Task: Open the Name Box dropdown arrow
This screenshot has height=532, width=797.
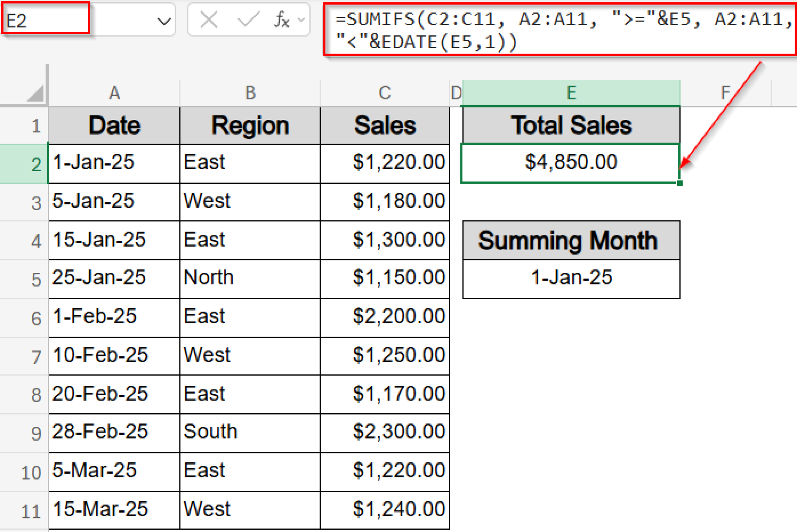Action: 164,20
